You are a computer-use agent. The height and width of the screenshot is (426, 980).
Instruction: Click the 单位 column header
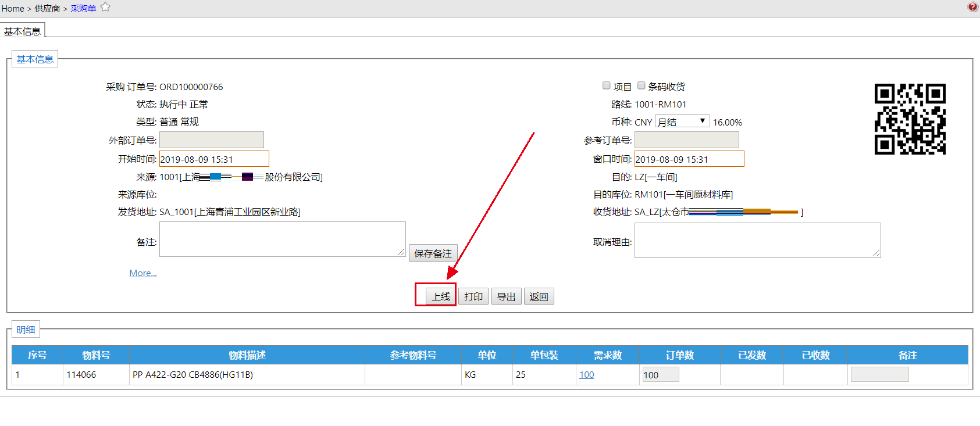(x=487, y=355)
